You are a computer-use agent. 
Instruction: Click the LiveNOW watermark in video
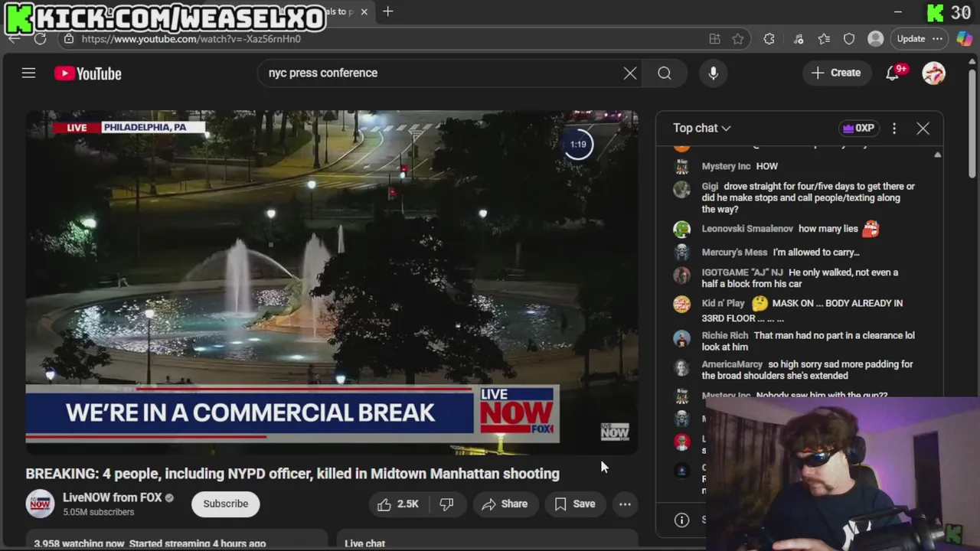[x=614, y=432]
